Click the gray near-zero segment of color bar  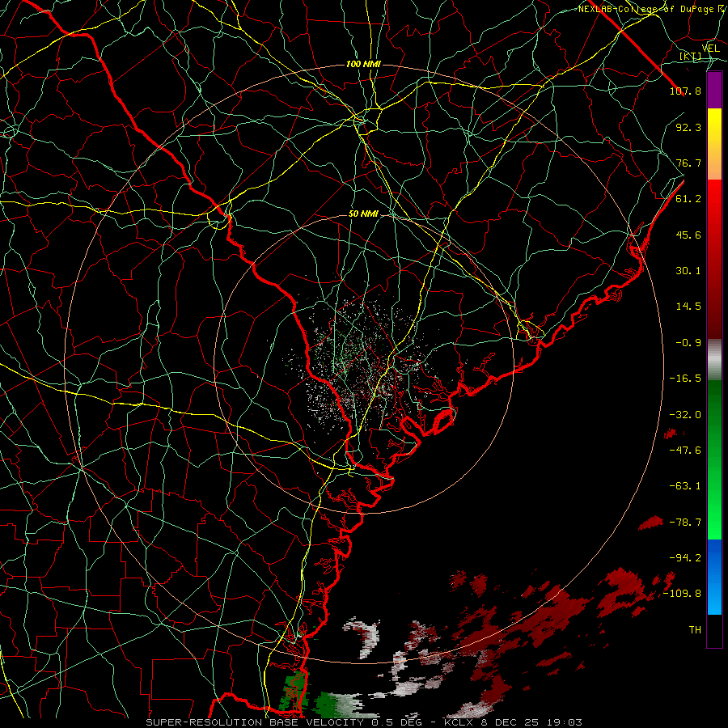click(714, 360)
